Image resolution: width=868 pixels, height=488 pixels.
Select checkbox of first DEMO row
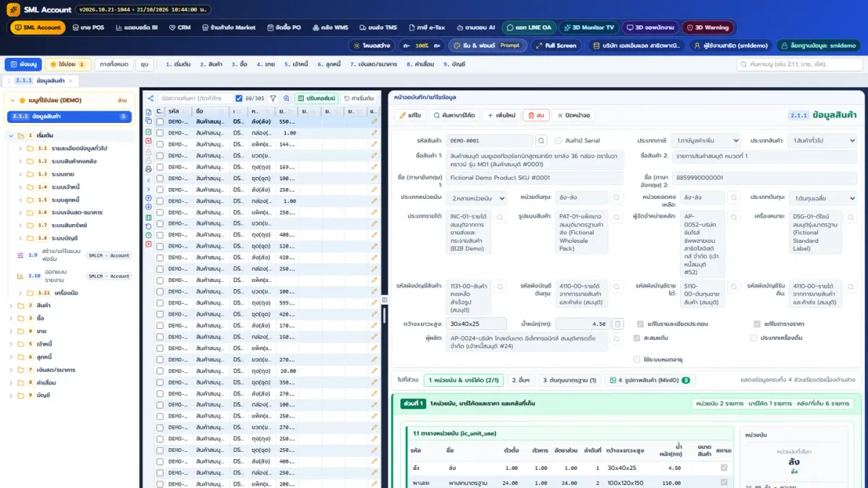[x=160, y=122]
